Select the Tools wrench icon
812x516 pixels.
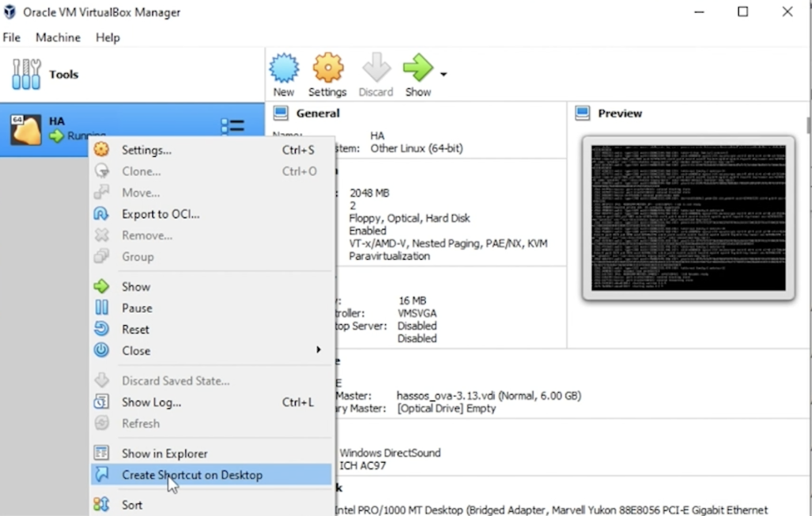(x=26, y=74)
